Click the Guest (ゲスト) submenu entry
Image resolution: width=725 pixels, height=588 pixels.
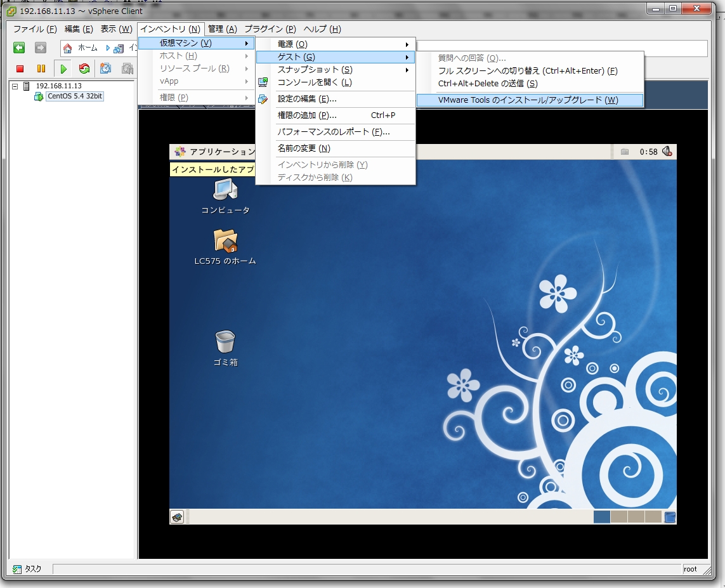(336, 57)
